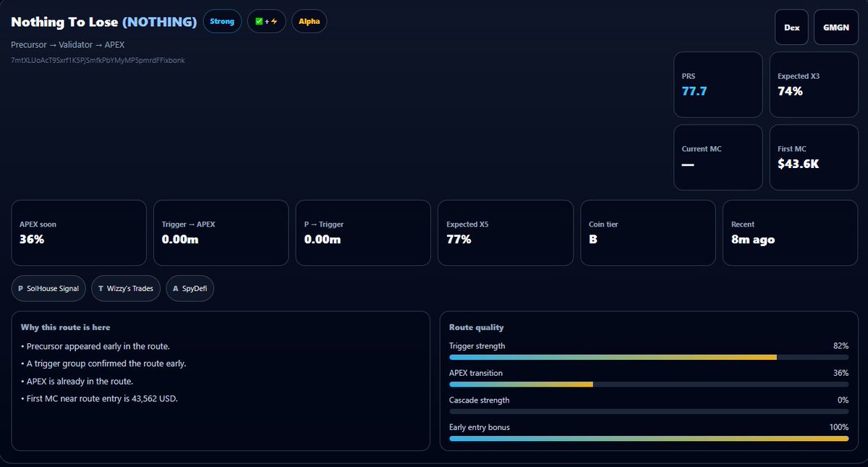Click the 82% Trigger strength value
The image size is (868, 467).
tap(841, 346)
